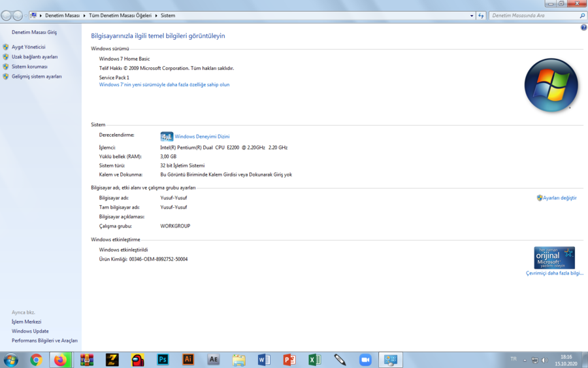This screenshot has width=588, height=368.
Task: Click the Service Pack 1 text
Action: tap(114, 78)
